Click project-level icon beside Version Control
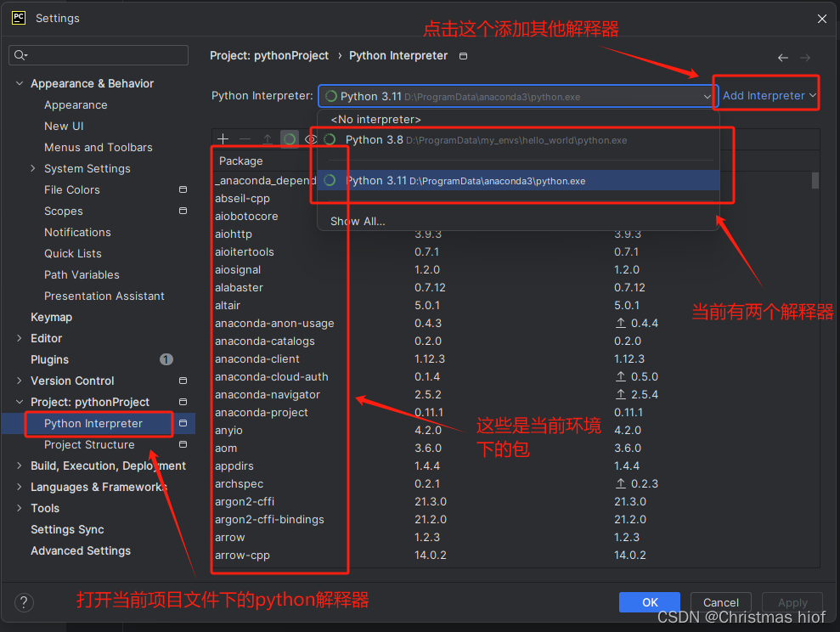This screenshot has width=840, height=632. (x=183, y=381)
